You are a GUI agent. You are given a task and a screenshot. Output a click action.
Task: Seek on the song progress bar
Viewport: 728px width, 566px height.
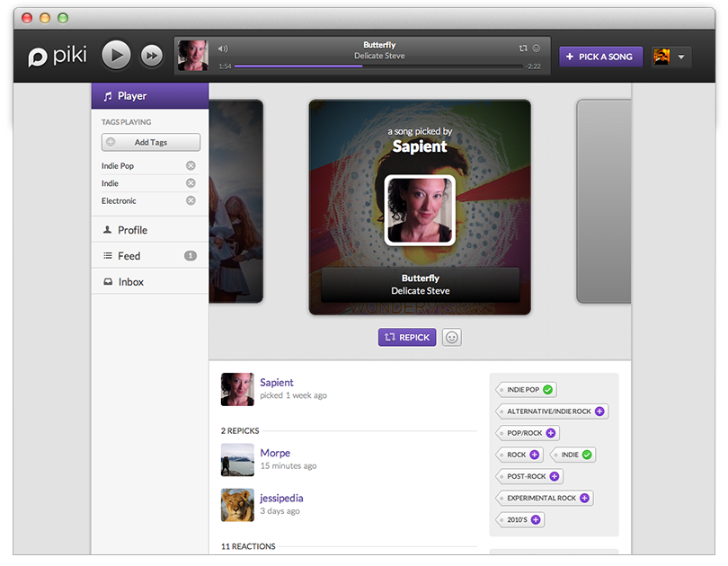click(377, 66)
